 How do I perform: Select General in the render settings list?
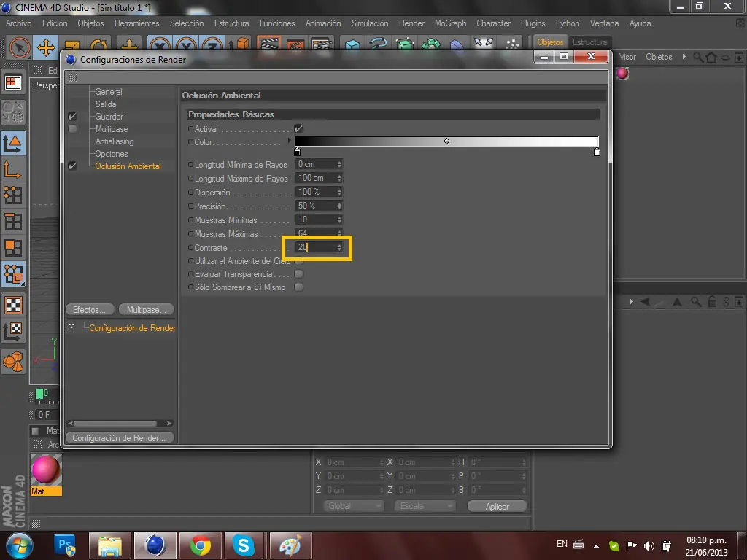pyautogui.click(x=109, y=91)
